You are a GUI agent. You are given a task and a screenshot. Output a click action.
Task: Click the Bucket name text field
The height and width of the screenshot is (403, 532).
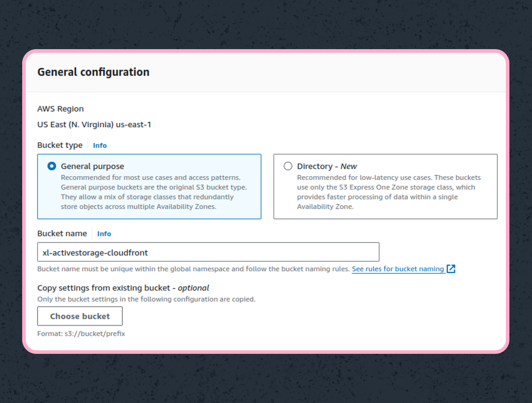pos(208,252)
